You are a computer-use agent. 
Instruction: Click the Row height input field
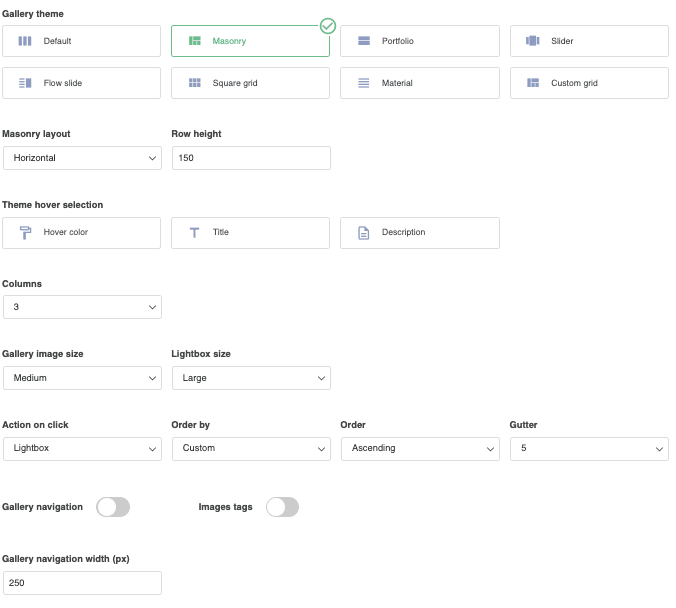coord(251,158)
